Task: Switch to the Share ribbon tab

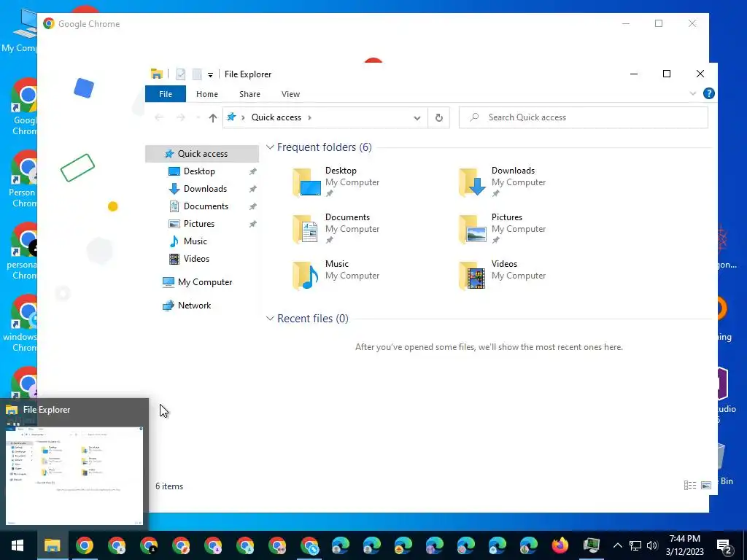Action: pos(249,94)
